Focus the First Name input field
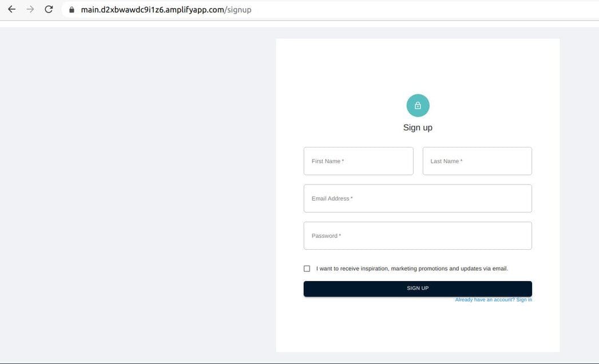 coord(359,161)
